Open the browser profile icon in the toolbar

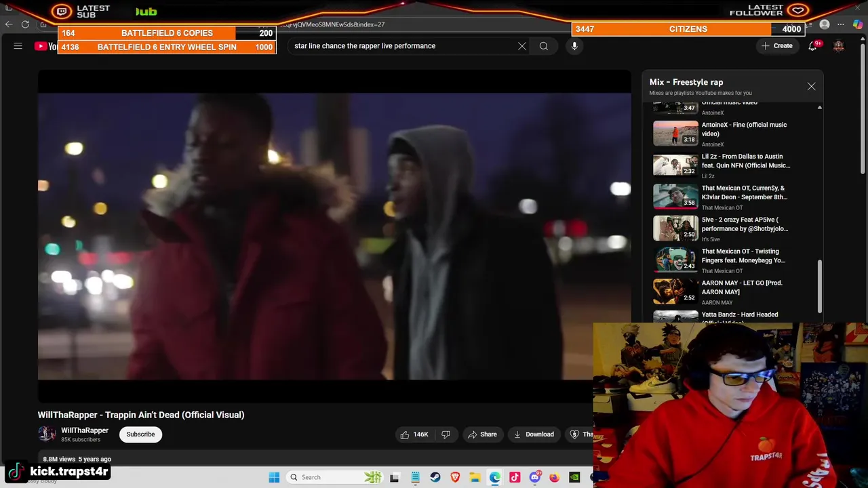click(x=825, y=24)
